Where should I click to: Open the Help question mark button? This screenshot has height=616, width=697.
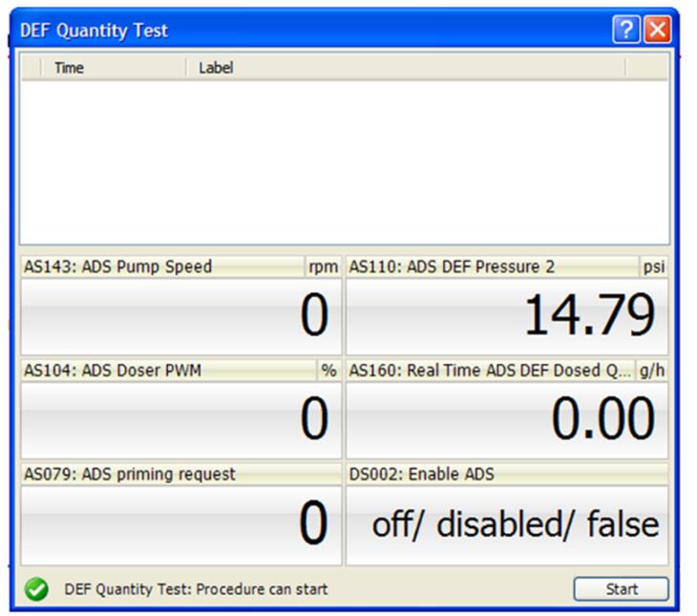tap(625, 30)
